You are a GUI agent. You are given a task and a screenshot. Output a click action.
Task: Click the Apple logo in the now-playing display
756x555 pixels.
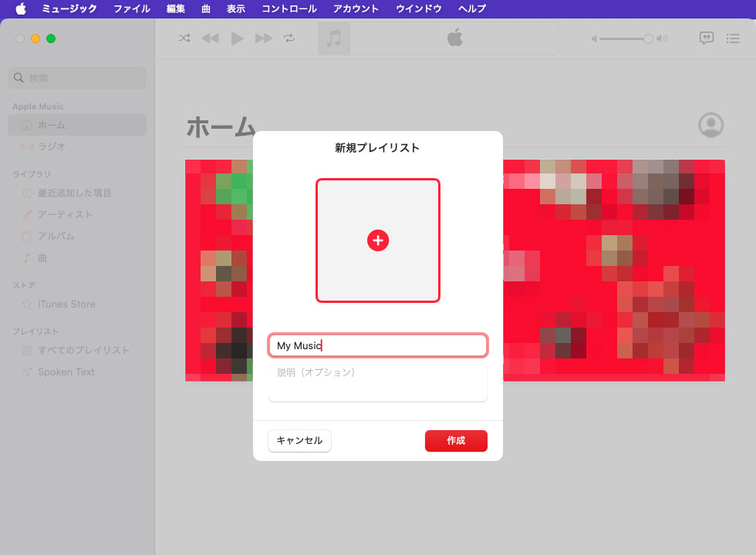click(454, 38)
